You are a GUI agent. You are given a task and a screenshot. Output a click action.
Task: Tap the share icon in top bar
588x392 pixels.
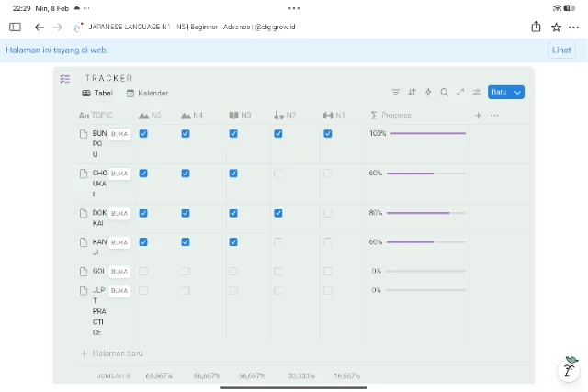coord(536,28)
